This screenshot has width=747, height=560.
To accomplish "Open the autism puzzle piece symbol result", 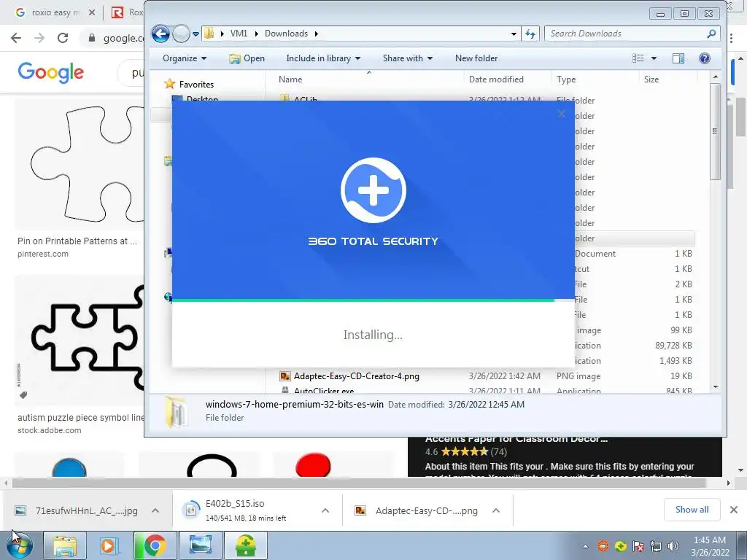I will click(80, 418).
